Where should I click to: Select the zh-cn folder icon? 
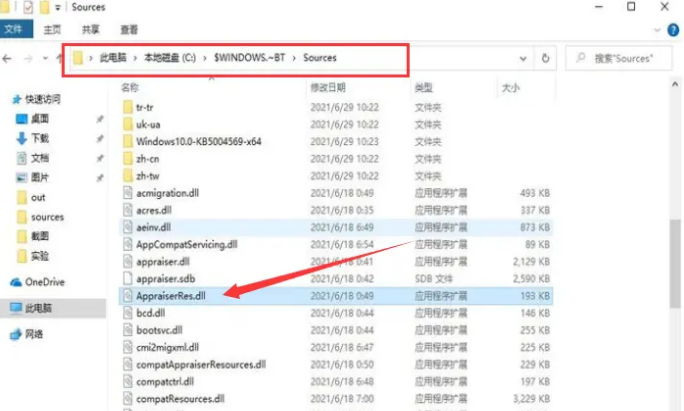127,158
